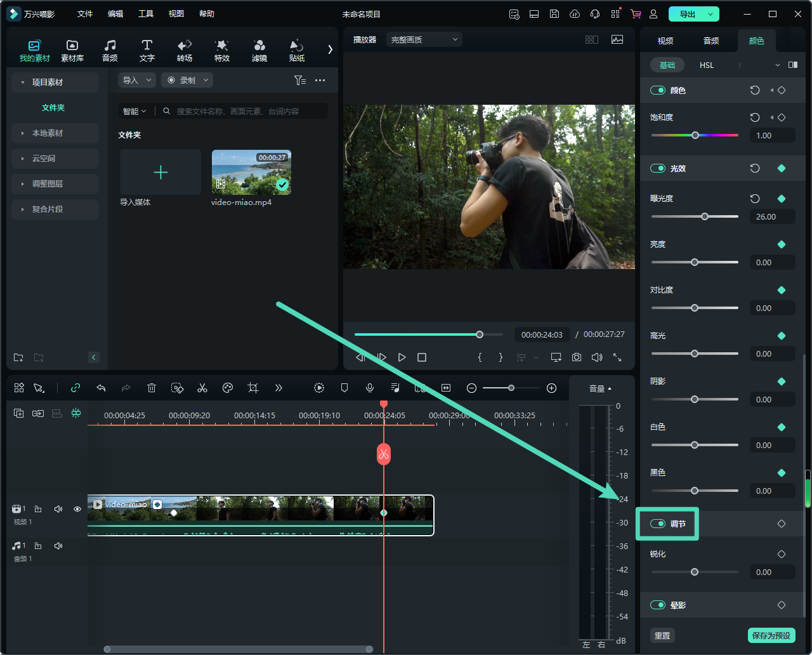This screenshot has width=812, height=655.
Task: Select the crop tool in timeline toolbar
Action: pos(253,388)
